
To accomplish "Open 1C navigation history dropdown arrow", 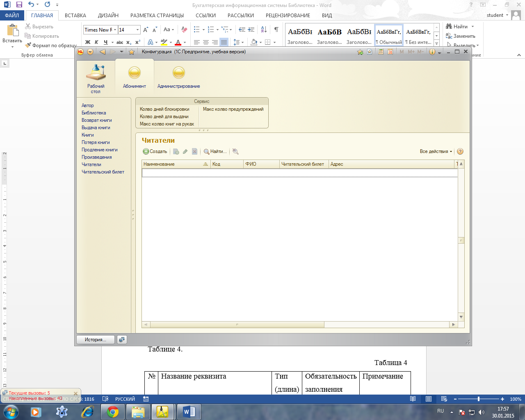I will click(121, 52).
